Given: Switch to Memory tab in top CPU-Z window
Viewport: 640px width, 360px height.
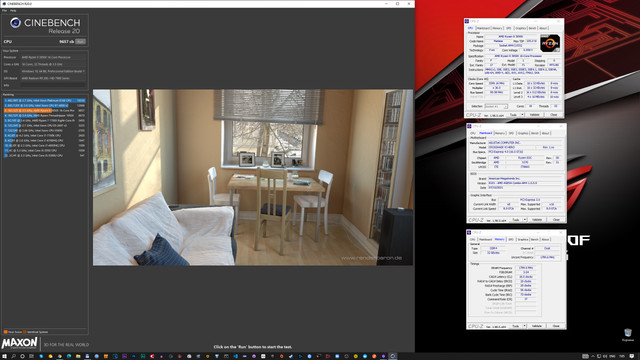Looking at the screenshot, I should tap(497, 28).
